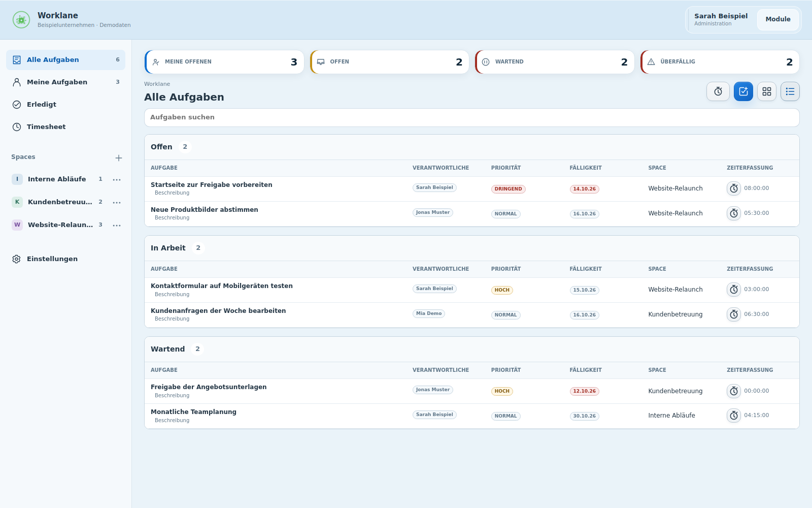
Task: Start timer for Neue Produktbilder abstimmen
Action: click(734, 213)
